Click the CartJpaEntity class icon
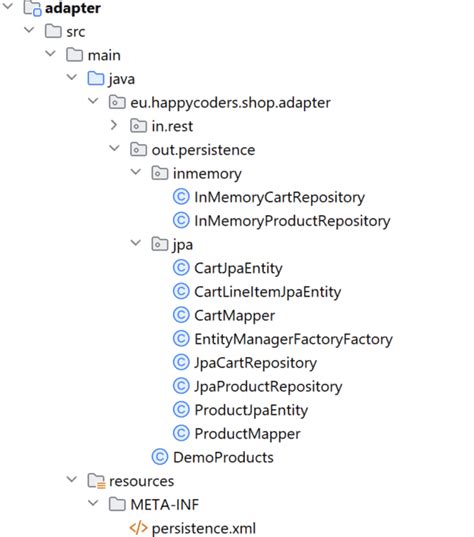Viewport: 474px width, 537px height. point(181,268)
